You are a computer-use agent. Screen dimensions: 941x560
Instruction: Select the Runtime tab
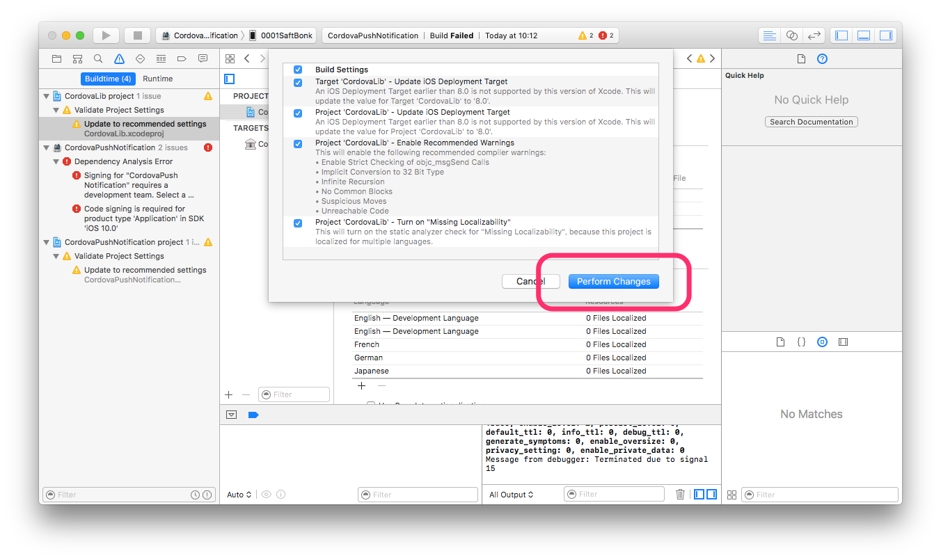158,79
